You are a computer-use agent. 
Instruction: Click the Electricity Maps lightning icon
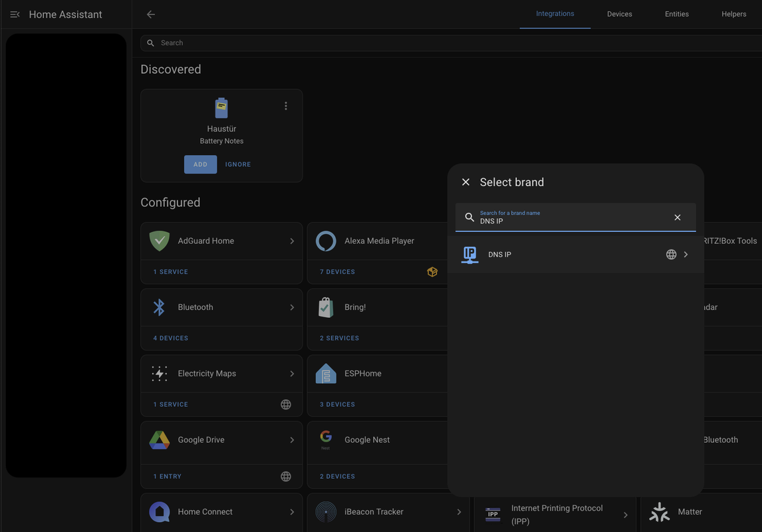(160, 374)
